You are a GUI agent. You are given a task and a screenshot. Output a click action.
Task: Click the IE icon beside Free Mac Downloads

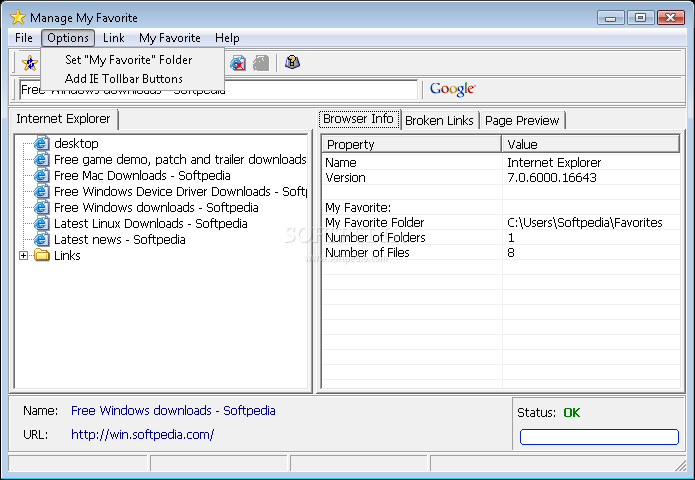pyautogui.click(x=41, y=175)
